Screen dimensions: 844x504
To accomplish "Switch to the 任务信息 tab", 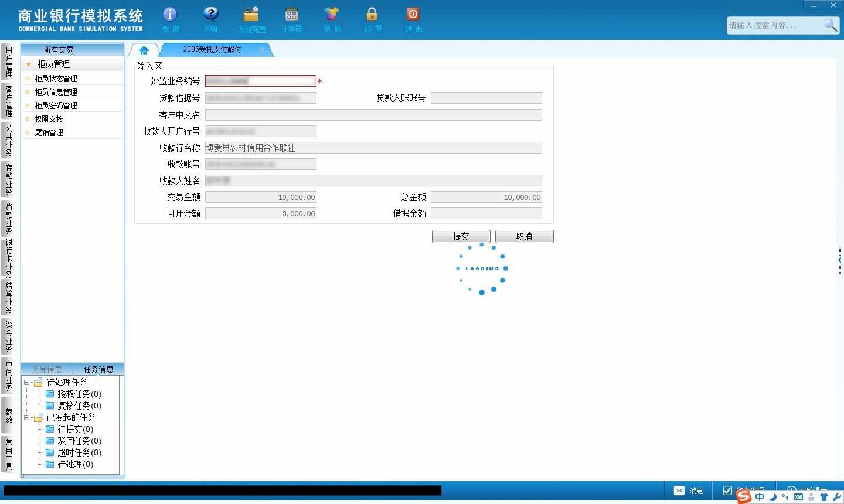I will (x=98, y=369).
